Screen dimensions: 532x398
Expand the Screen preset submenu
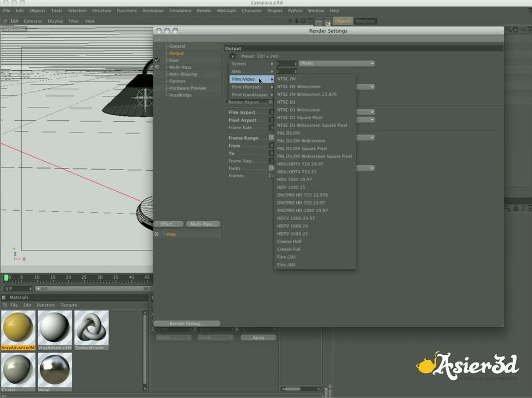(252, 64)
